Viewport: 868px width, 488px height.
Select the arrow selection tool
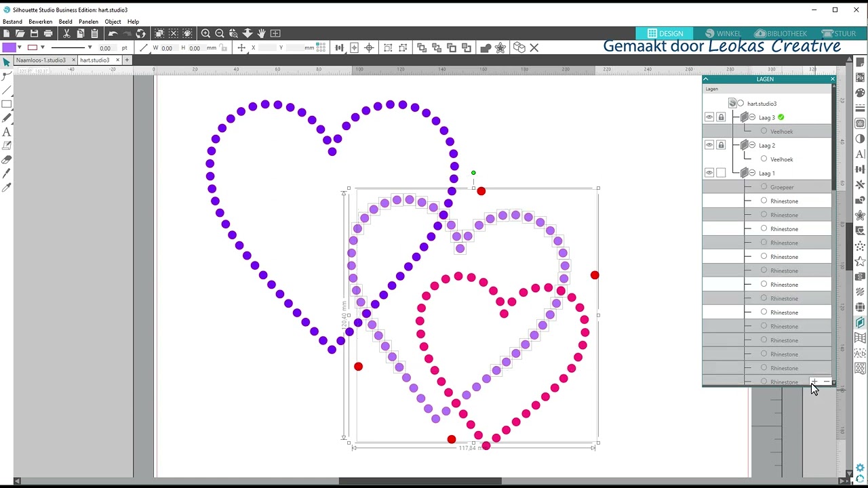7,62
